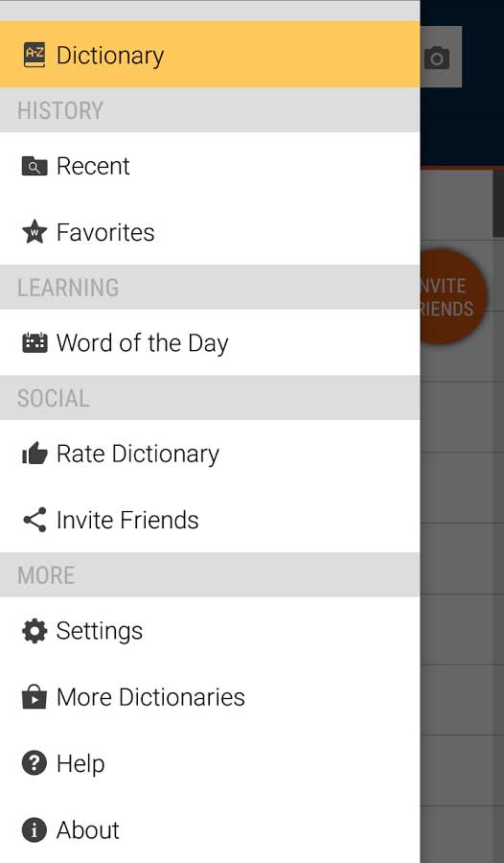Click the Settings gear icon
The height and width of the screenshot is (863, 504).
click(34, 631)
